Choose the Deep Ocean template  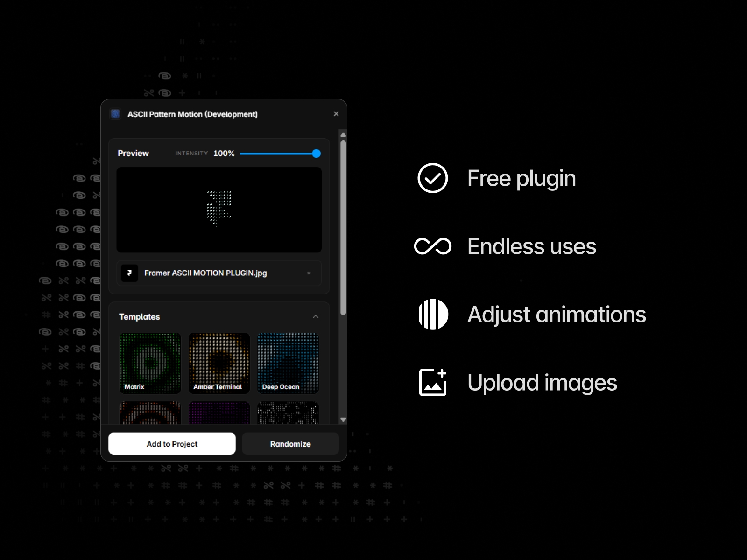coord(288,363)
